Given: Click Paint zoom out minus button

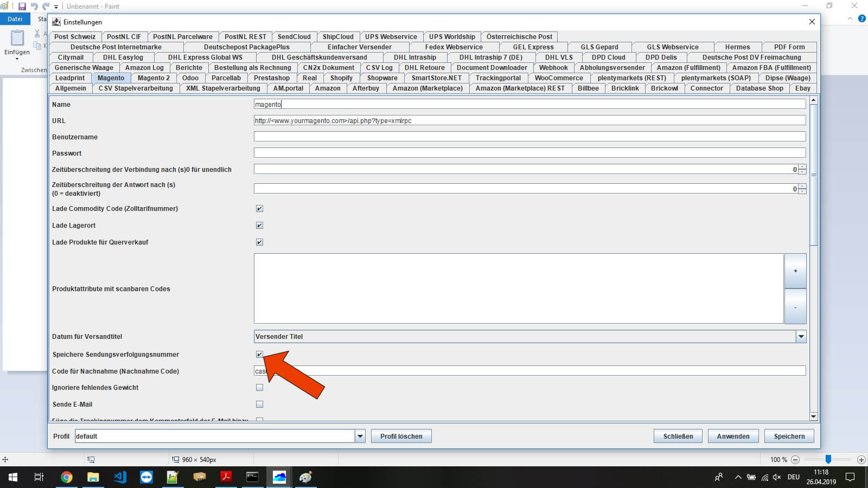Looking at the screenshot, I should [795, 459].
